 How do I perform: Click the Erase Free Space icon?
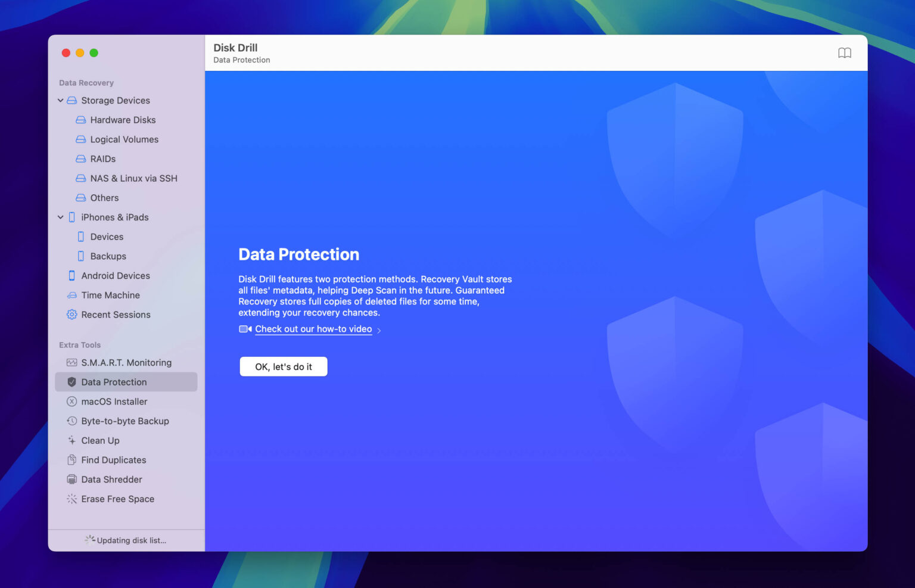[71, 499]
